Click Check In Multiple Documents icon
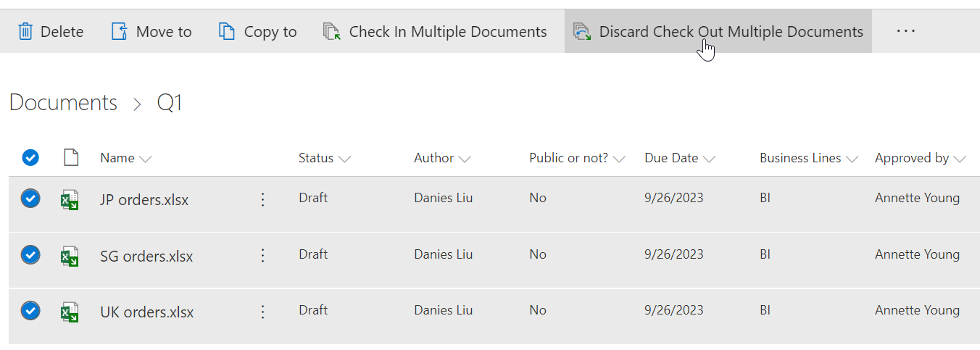The height and width of the screenshot is (350, 980). pos(332,31)
